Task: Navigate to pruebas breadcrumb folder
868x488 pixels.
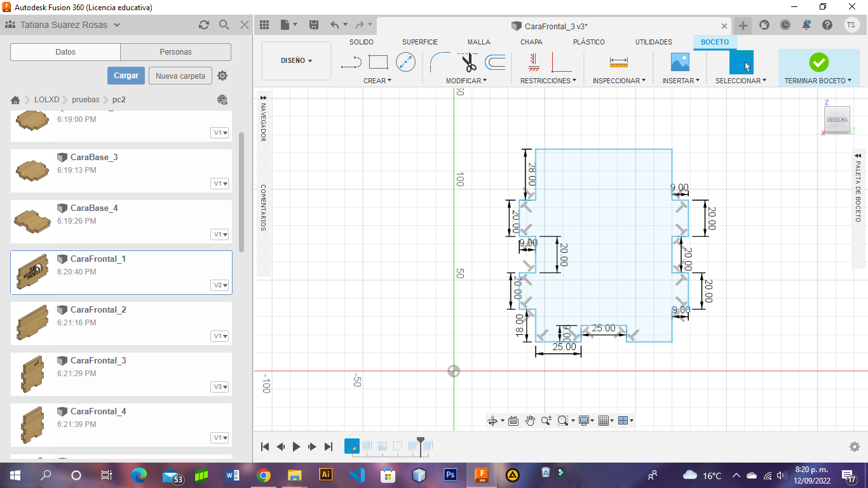Action: click(x=86, y=100)
